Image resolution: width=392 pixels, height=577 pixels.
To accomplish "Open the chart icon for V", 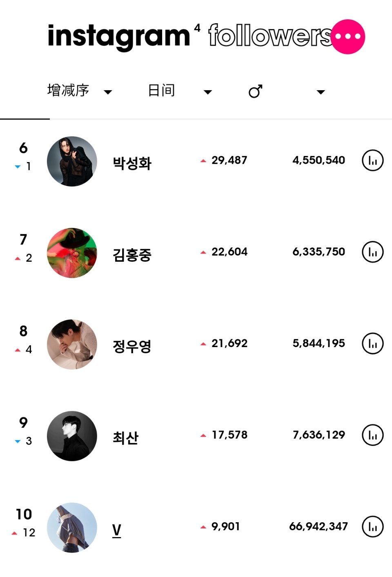I will 373,526.
